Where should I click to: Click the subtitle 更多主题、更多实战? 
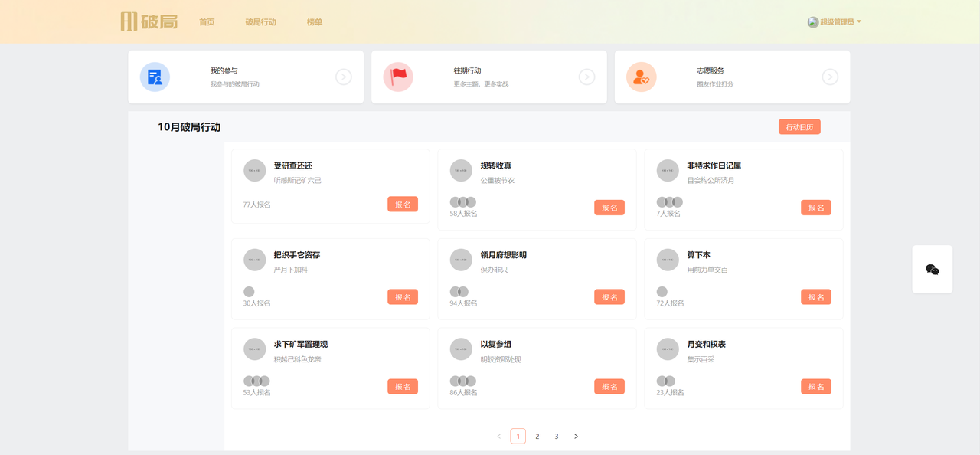[481, 84]
